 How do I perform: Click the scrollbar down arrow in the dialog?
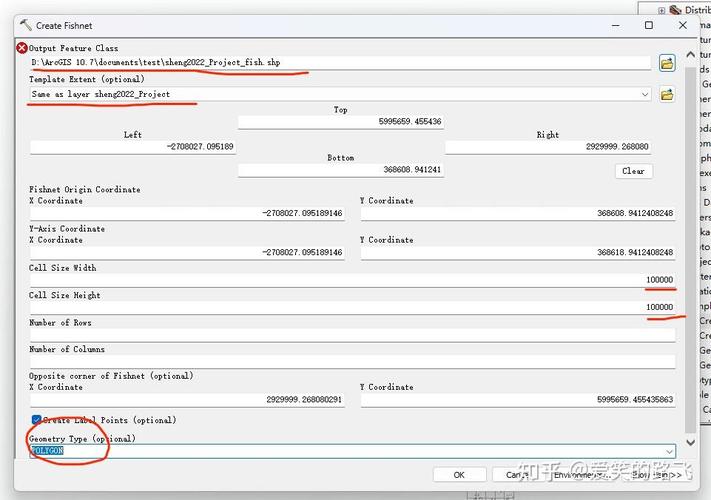[x=690, y=441]
